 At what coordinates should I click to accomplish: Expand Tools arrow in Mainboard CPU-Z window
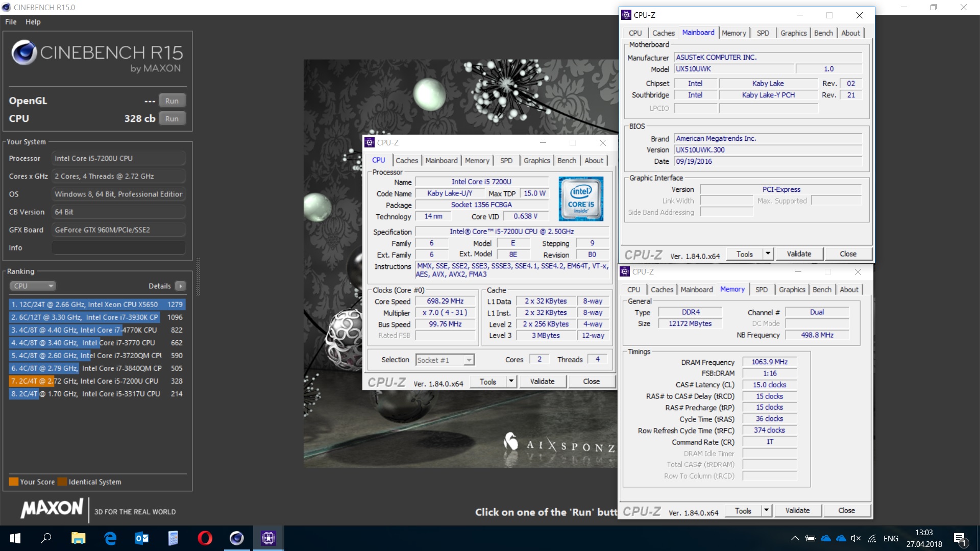tap(768, 254)
